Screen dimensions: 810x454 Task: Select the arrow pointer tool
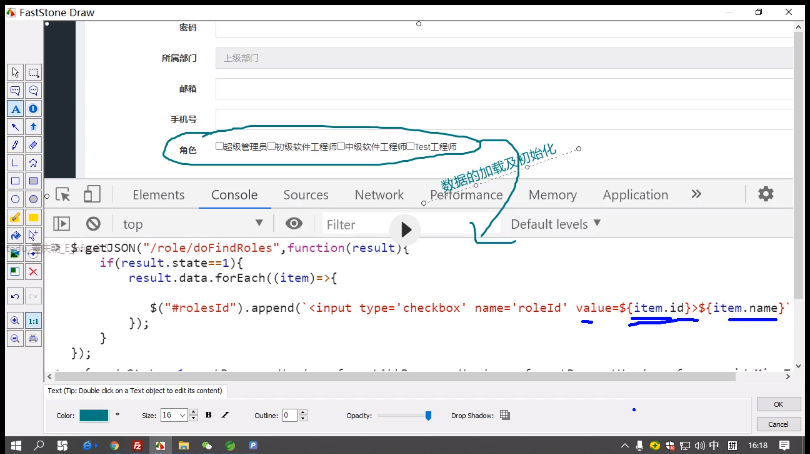15,72
